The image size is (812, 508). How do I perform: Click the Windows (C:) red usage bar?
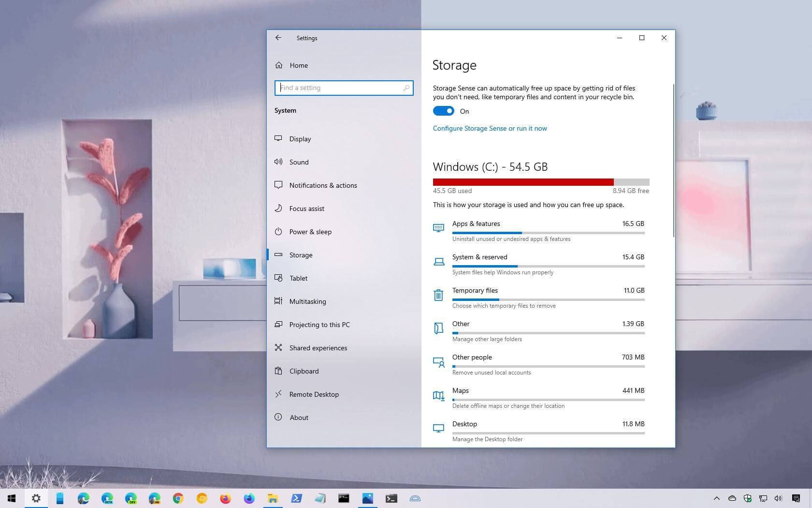[523, 182]
